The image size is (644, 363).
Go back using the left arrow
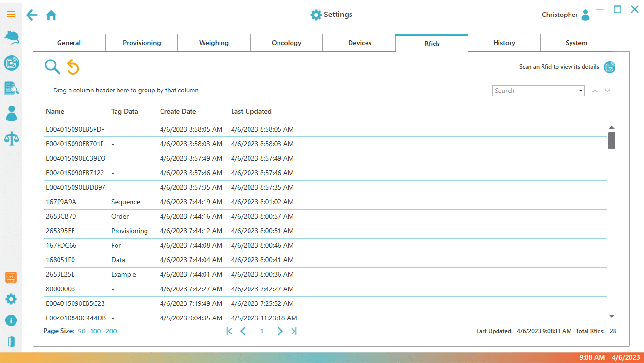click(x=32, y=15)
